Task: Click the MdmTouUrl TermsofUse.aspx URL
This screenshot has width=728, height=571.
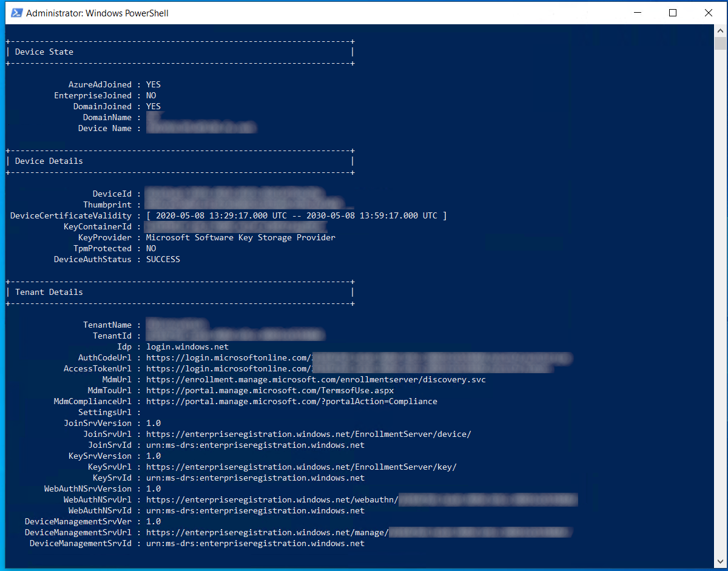Action: pyautogui.click(x=269, y=391)
